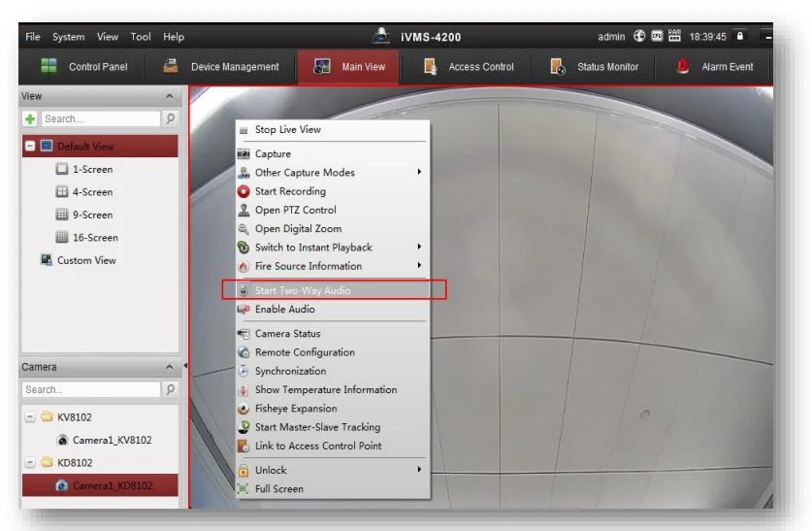
Task: Focus the Camera panel search field
Action: pos(91,389)
